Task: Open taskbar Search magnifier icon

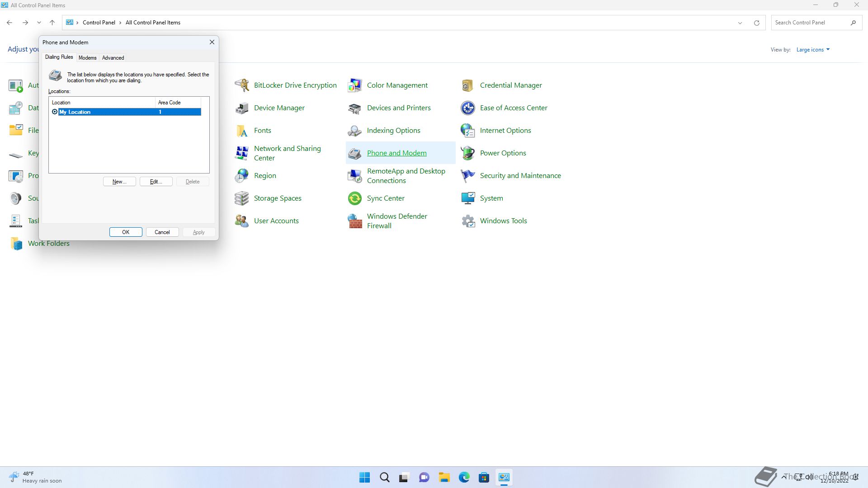Action: [x=385, y=477]
